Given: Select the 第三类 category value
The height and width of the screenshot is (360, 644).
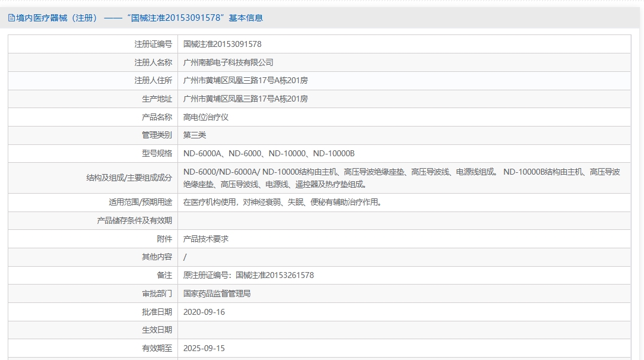Looking at the screenshot, I should click(x=194, y=135).
